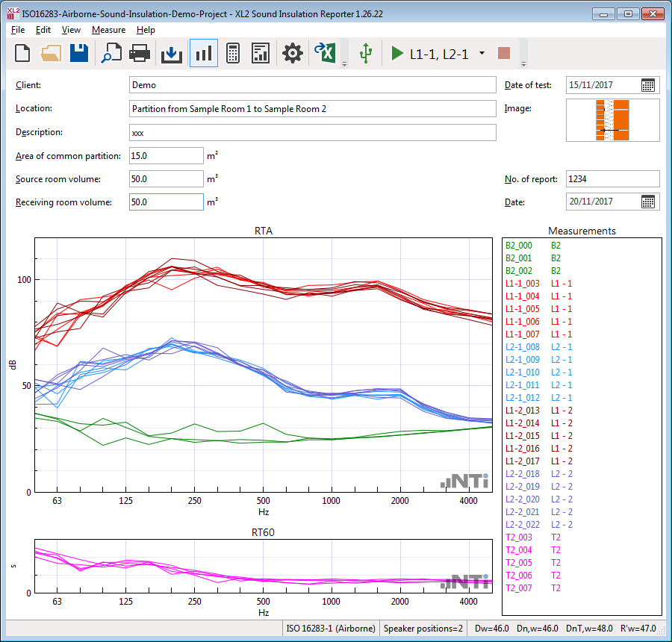The width and height of the screenshot is (672, 642).
Task: Click the printer icon
Action: click(140, 53)
